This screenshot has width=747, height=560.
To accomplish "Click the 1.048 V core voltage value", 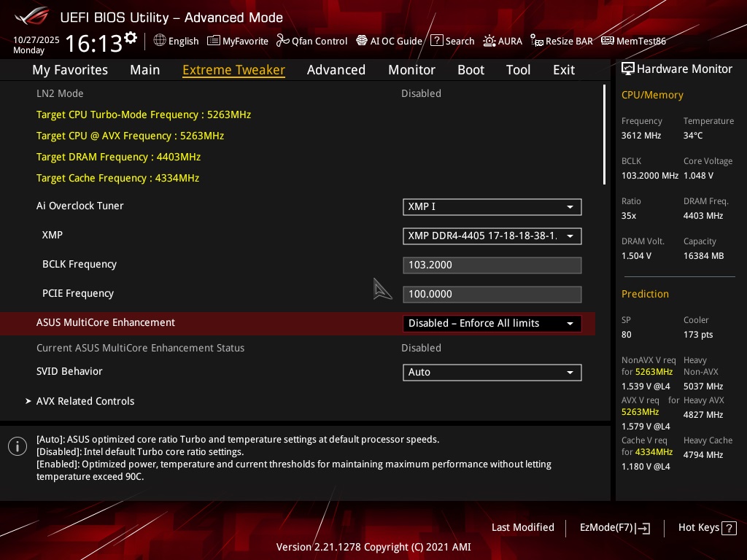I will pyautogui.click(x=698, y=176).
